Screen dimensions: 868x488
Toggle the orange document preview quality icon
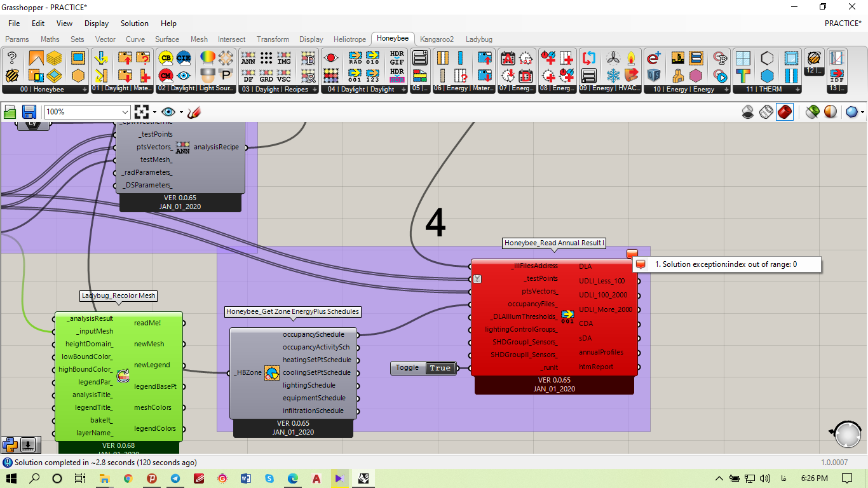[831, 112]
